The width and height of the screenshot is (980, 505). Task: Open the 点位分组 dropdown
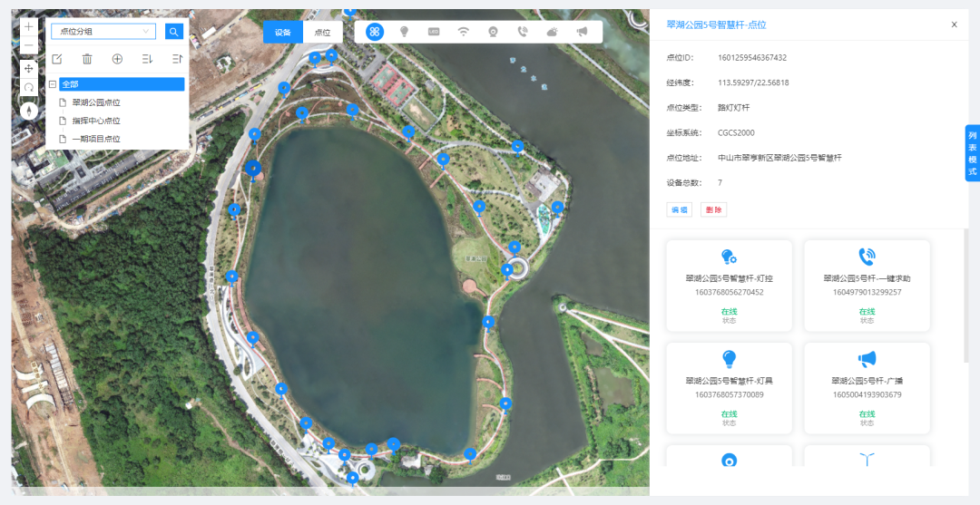[103, 32]
